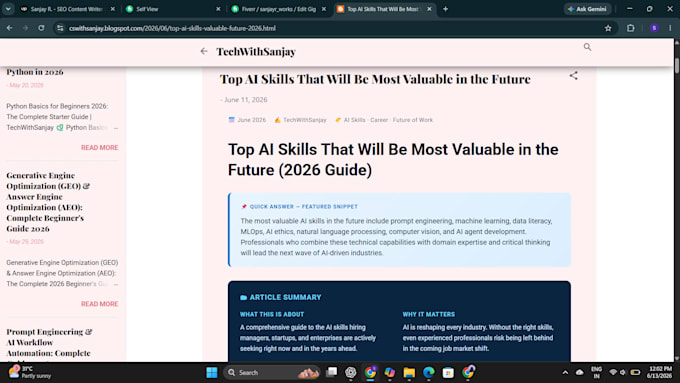Open the Windows Start menu
The image size is (680, 383).
pos(212,372)
